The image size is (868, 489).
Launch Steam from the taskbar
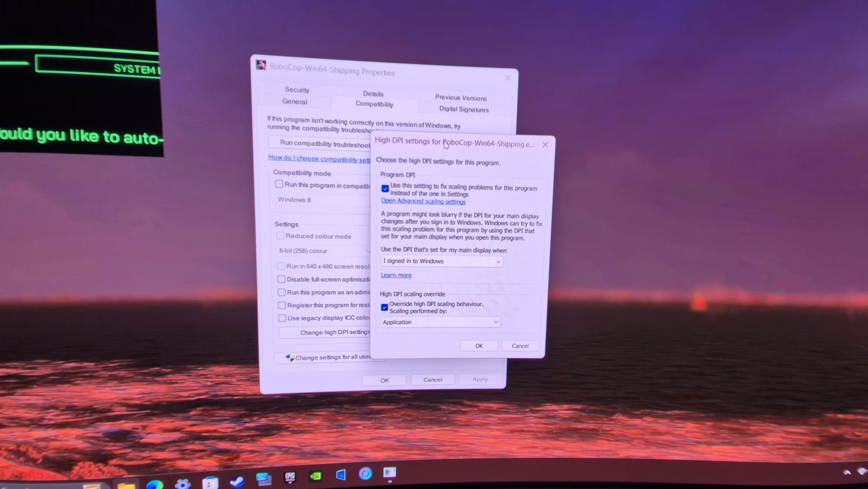(x=237, y=482)
